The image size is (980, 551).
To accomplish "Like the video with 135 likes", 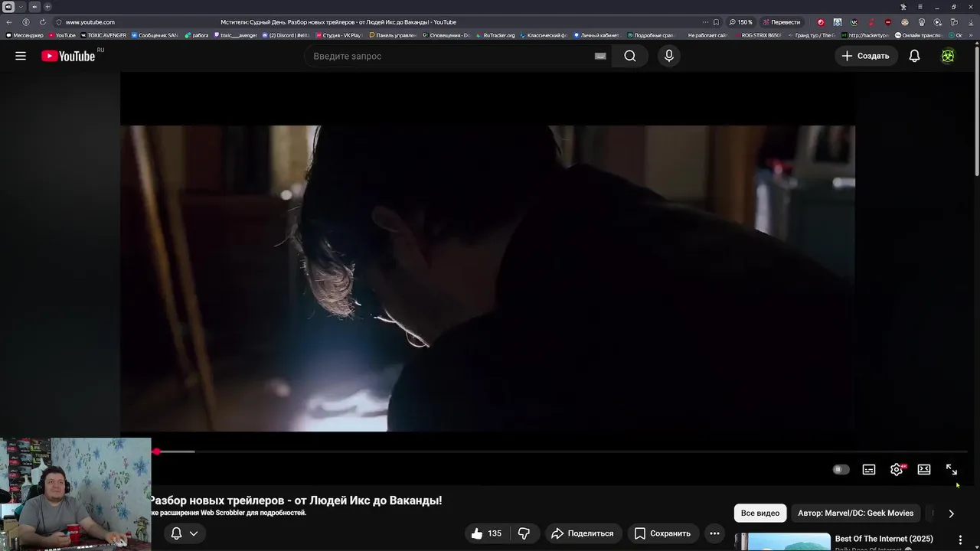I will (x=487, y=533).
